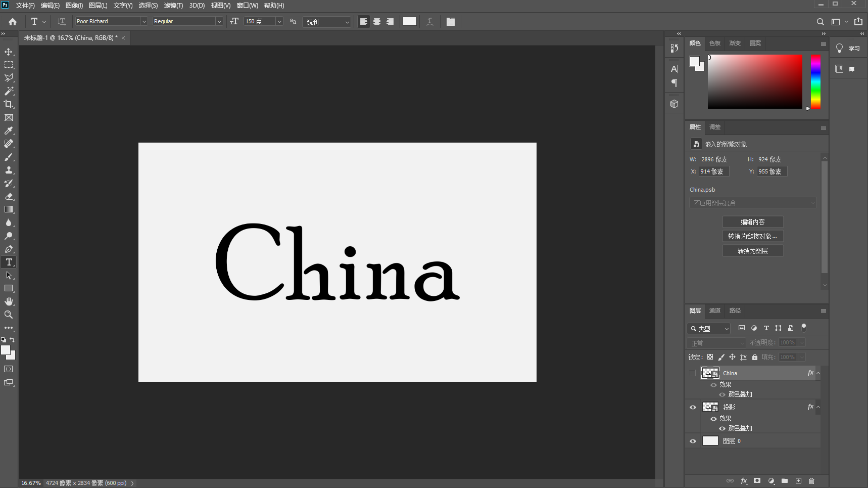Open the 3D panel icon
This screenshot has width=868, height=488.
[674, 103]
